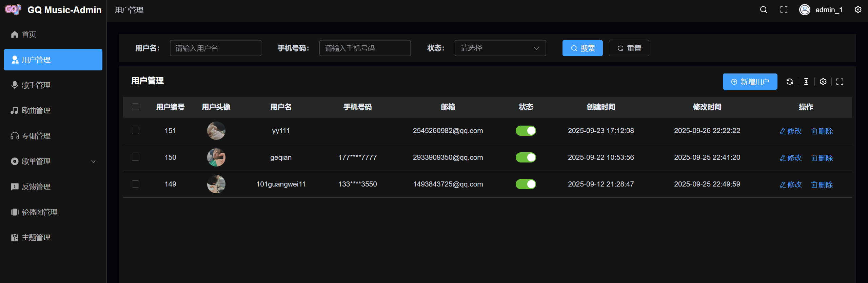
Task: Expand table to fullscreen via toolbar icon
Action: pos(840,82)
